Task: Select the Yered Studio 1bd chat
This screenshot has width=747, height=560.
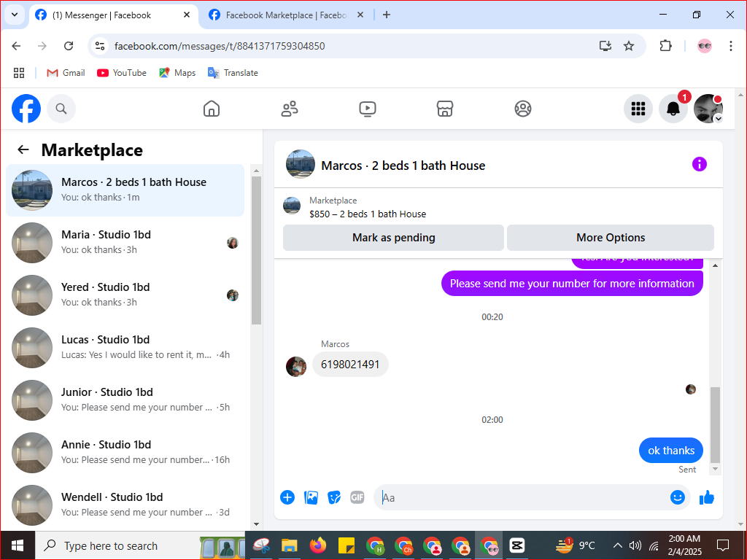Action: click(x=125, y=295)
